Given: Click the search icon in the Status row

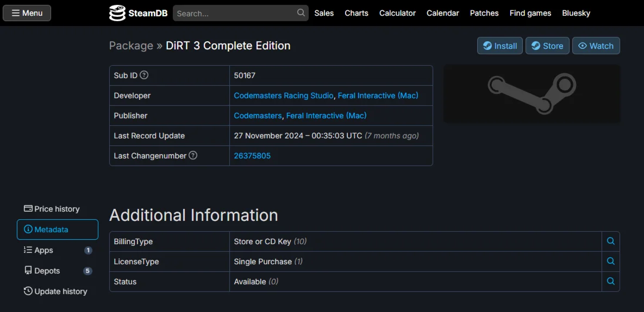Looking at the screenshot, I should point(611,281).
